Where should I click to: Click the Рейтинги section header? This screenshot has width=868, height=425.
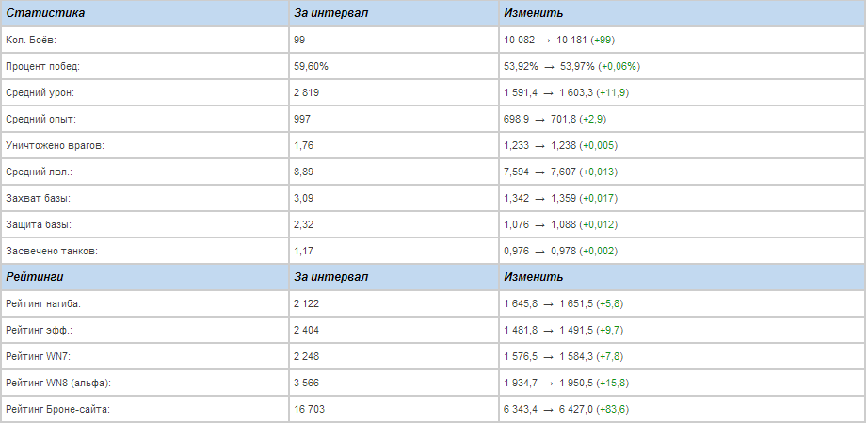tap(36, 277)
